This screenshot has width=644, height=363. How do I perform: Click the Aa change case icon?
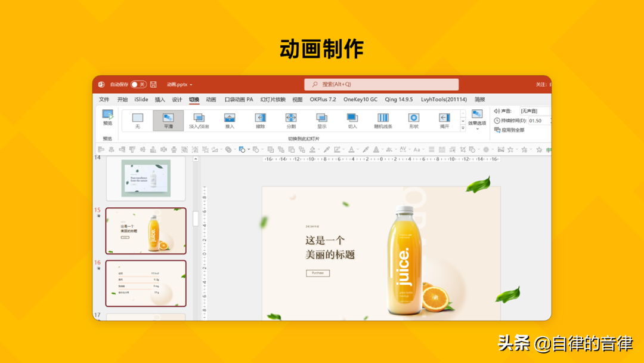coord(416,150)
